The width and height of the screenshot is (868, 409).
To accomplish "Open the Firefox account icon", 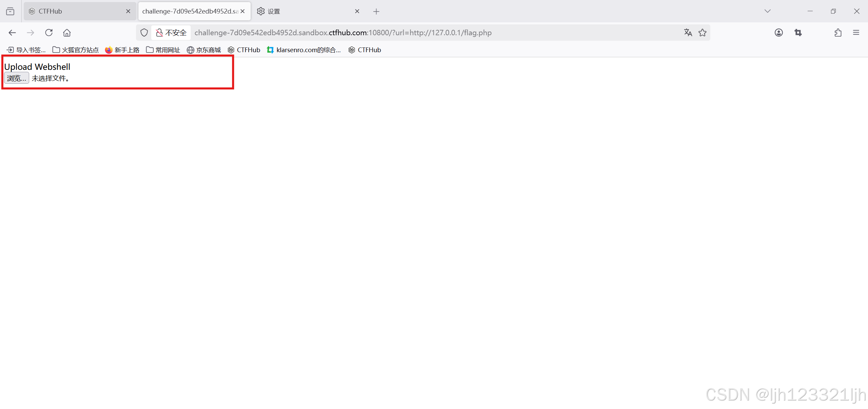I will coord(779,33).
